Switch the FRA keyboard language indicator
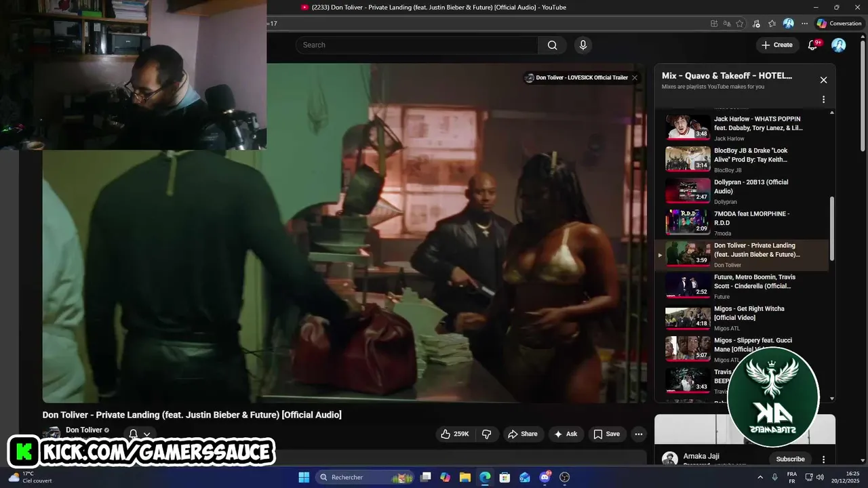The height and width of the screenshot is (488, 868). pos(792,477)
